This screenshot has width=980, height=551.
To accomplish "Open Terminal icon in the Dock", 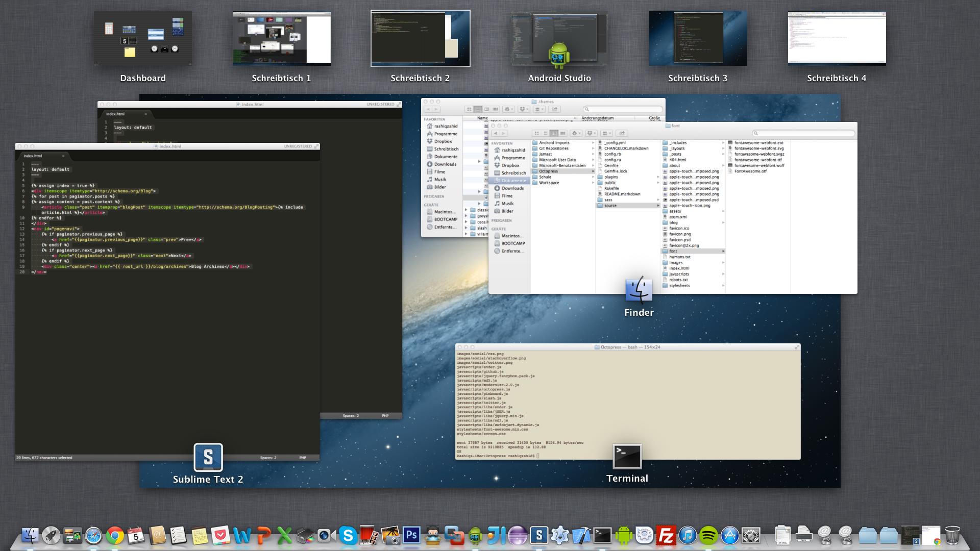I will 602,535.
